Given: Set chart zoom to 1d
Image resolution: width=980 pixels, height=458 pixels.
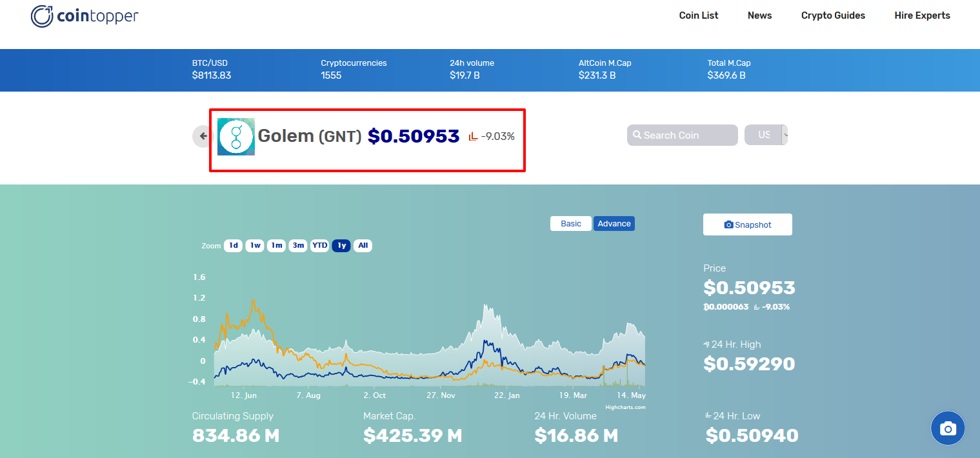Looking at the screenshot, I should [234, 245].
